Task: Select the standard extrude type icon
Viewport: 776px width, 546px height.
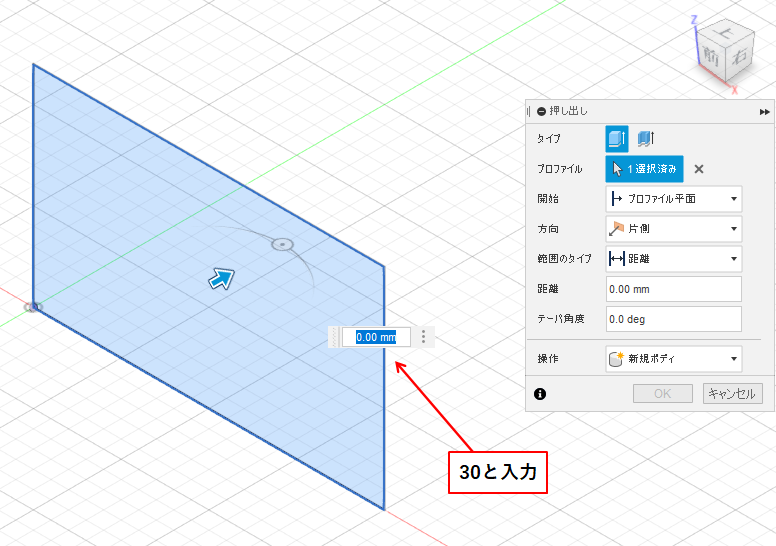Action: [617, 139]
